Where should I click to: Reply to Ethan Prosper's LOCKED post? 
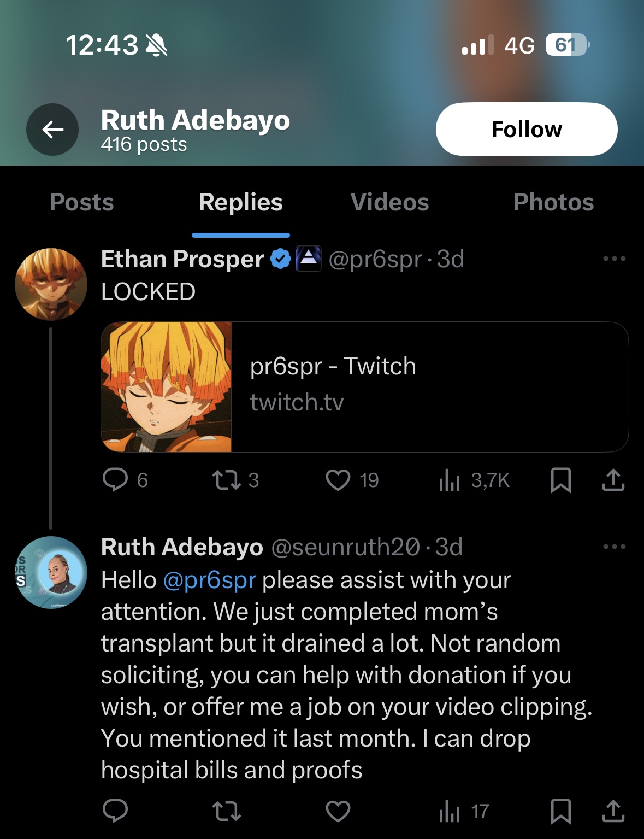tap(115, 480)
